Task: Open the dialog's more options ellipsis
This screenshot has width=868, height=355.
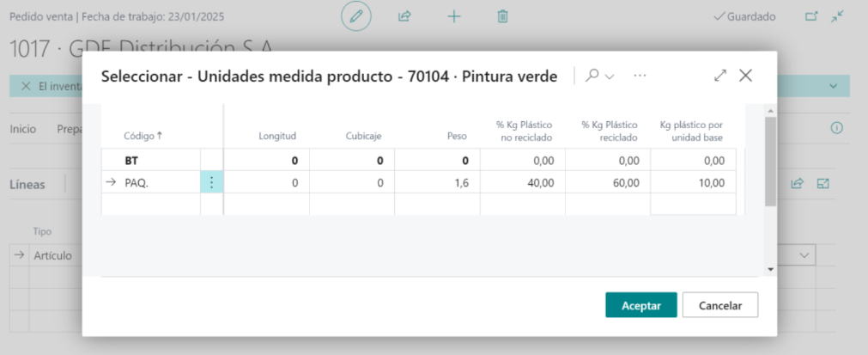Action: pyautogui.click(x=640, y=76)
